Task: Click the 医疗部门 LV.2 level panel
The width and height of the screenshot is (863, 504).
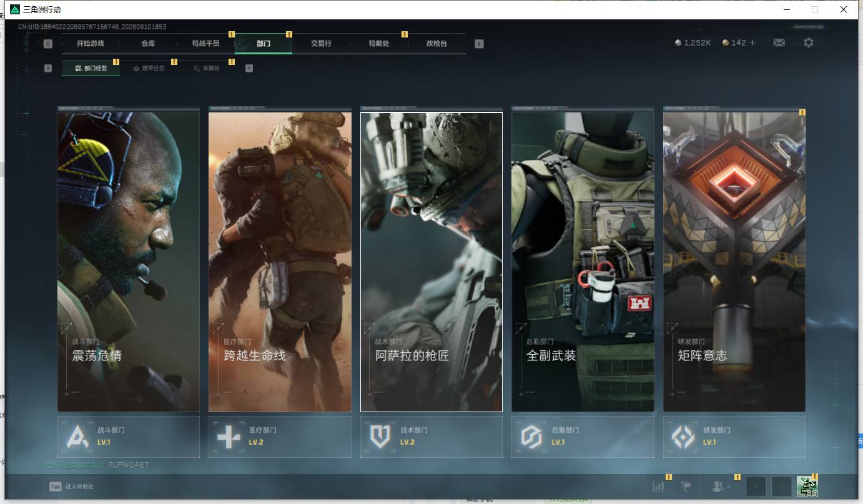Action: point(280,437)
